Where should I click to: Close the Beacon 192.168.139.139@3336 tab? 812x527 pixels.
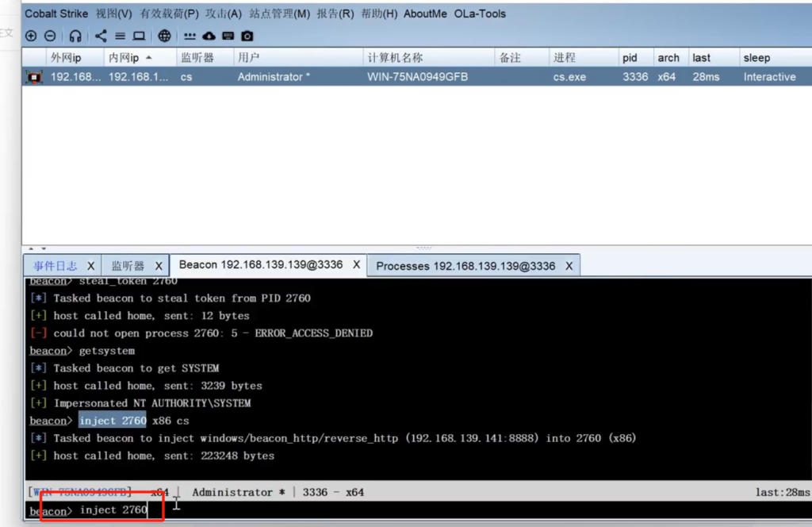point(356,265)
